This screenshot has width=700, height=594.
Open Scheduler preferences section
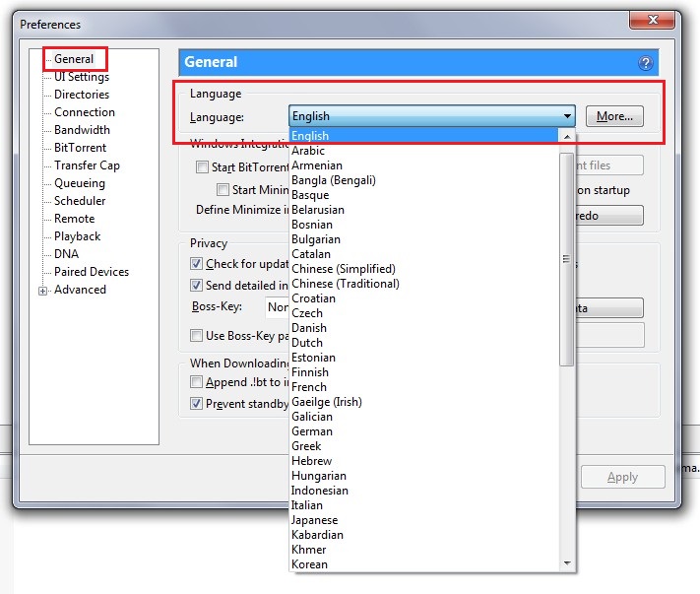point(80,201)
